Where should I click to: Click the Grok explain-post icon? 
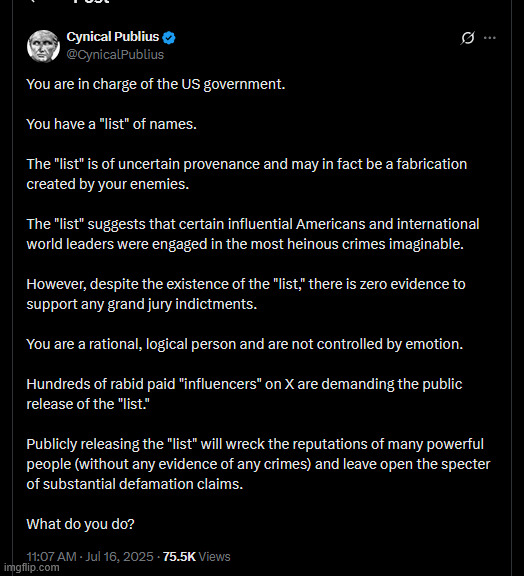[467, 37]
